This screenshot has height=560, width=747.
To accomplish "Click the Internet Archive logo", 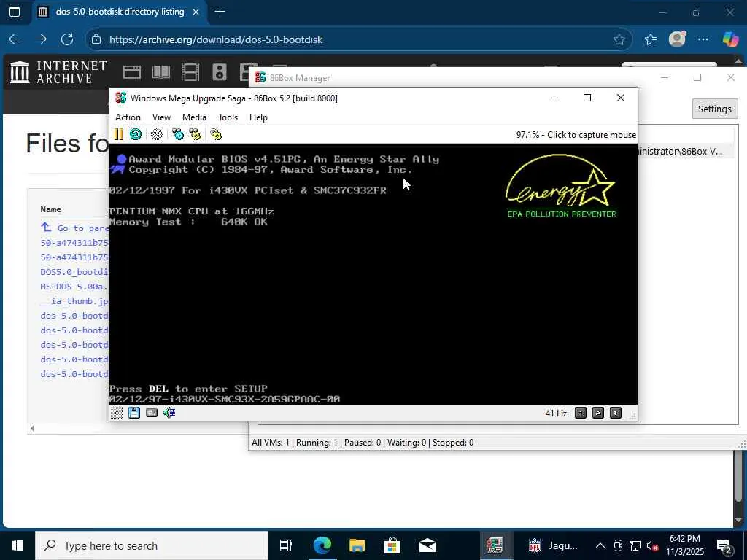I will click(x=58, y=72).
